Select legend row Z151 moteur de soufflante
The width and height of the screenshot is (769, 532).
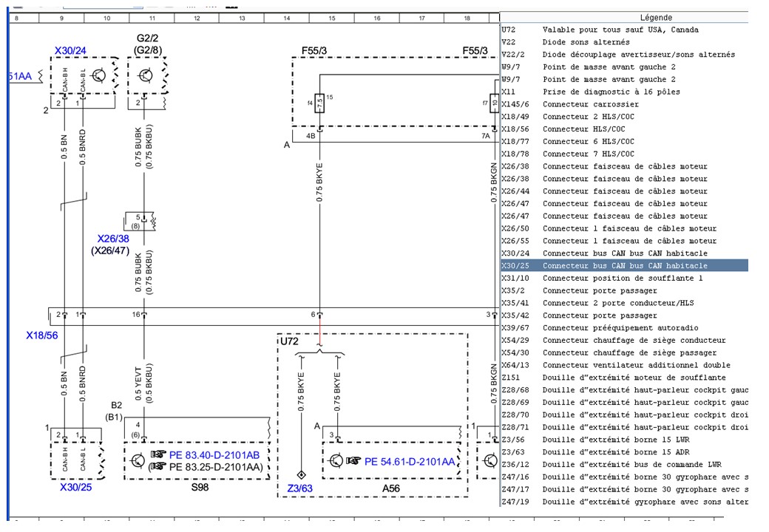(x=624, y=378)
